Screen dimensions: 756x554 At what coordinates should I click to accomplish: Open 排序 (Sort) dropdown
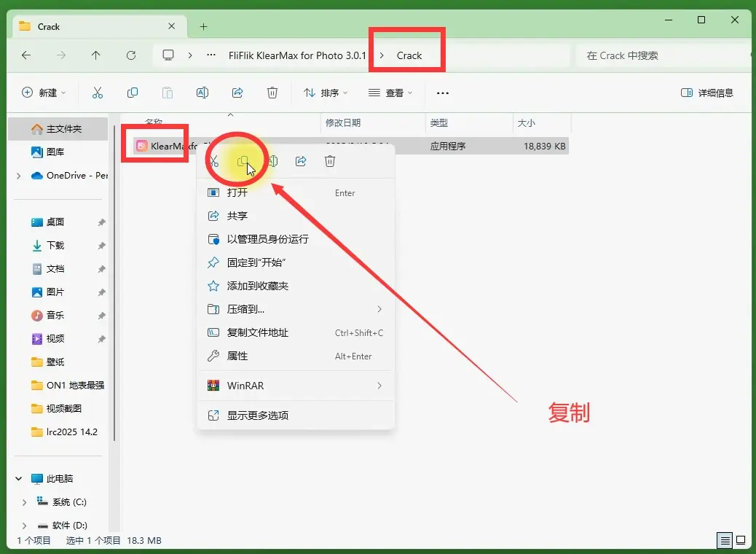tap(326, 93)
